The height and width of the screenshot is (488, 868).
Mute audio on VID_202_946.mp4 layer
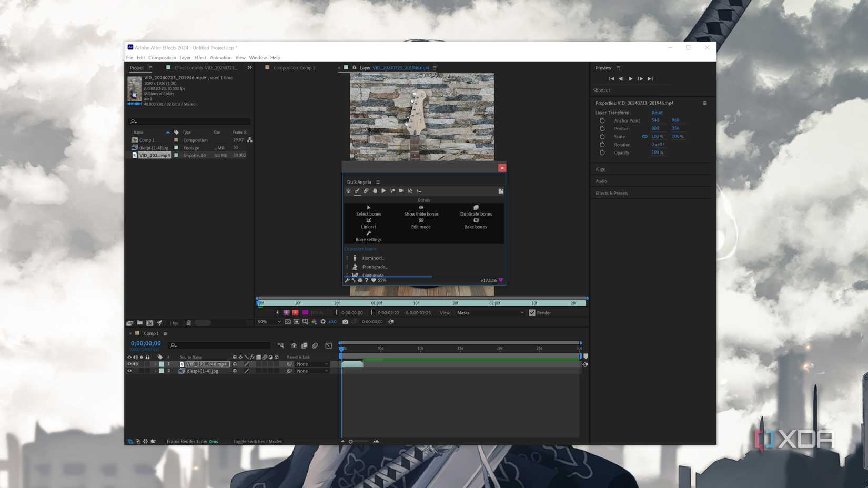[135, 363]
